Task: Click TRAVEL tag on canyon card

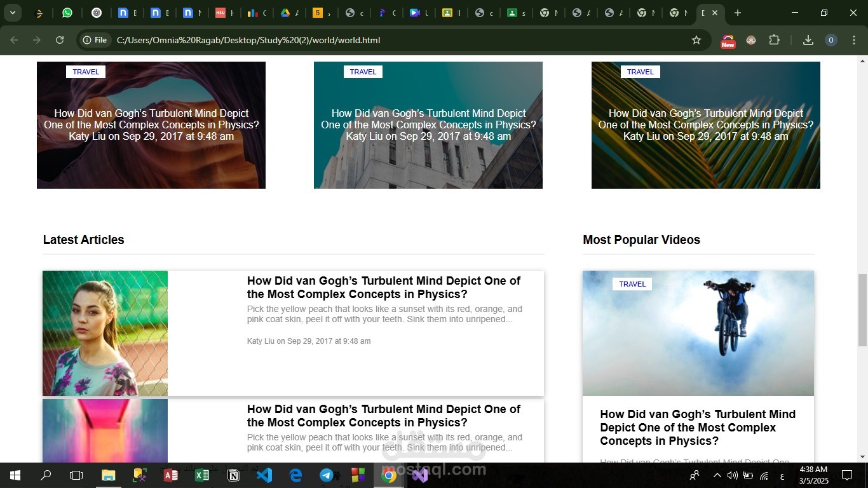Action: coord(86,72)
